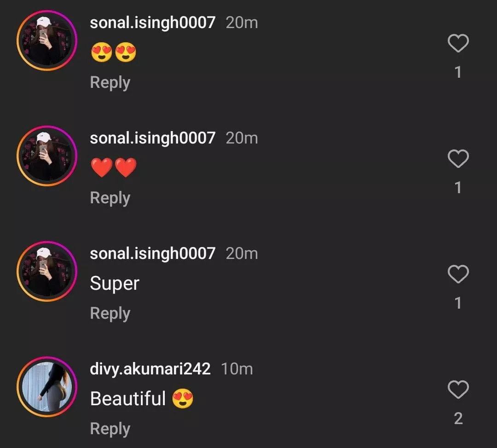Tap the avatar beside the "Super" comment
Screen dimensions: 497x448
pos(47,271)
